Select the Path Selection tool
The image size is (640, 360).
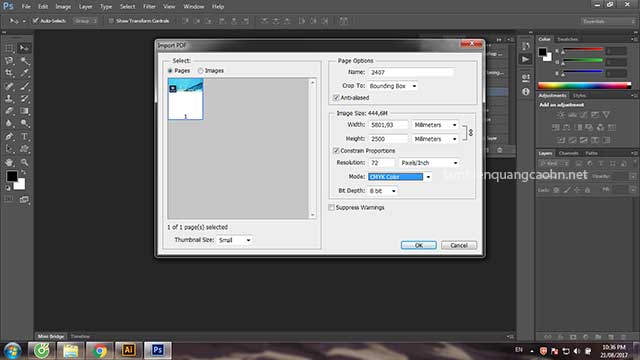[9, 149]
